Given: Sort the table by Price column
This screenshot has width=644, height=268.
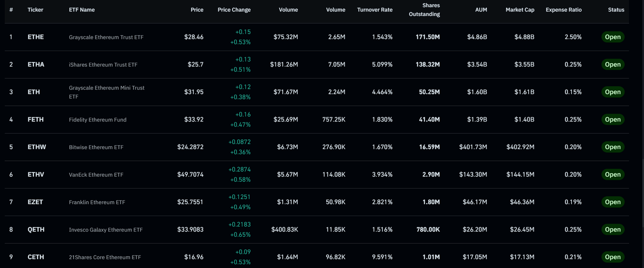Looking at the screenshot, I should pos(197,10).
